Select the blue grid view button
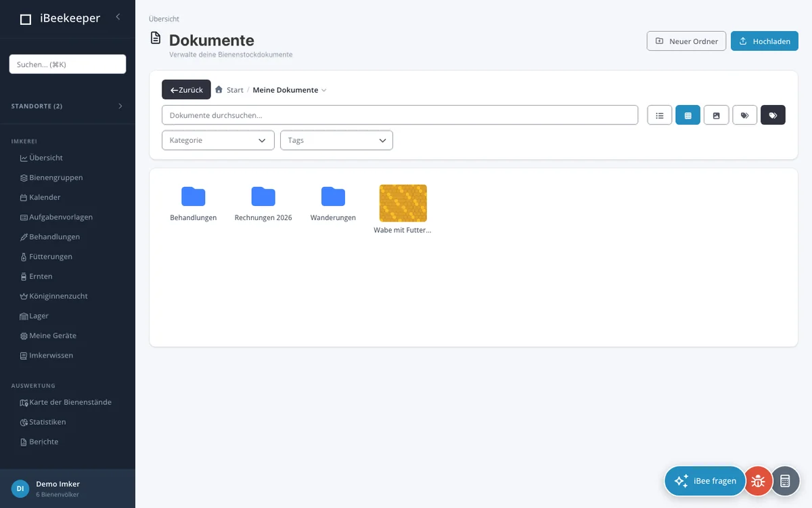 [687, 115]
